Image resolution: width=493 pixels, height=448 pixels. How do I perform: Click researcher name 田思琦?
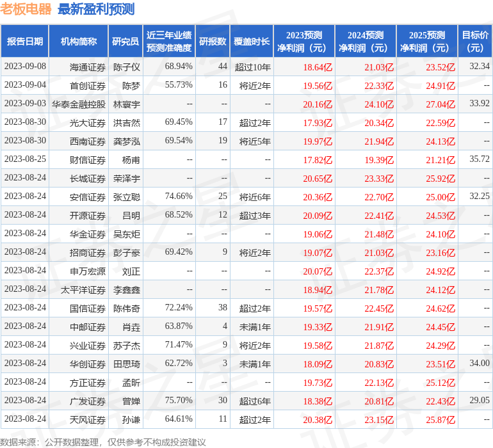tap(127, 364)
